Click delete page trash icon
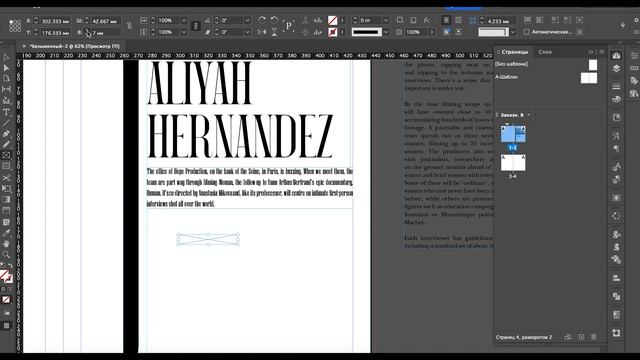The width and height of the screenshot is (640, 360). click(593, 337)
